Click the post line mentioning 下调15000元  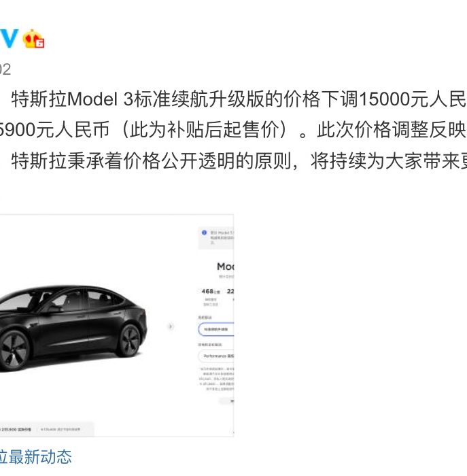click(238, 99)
